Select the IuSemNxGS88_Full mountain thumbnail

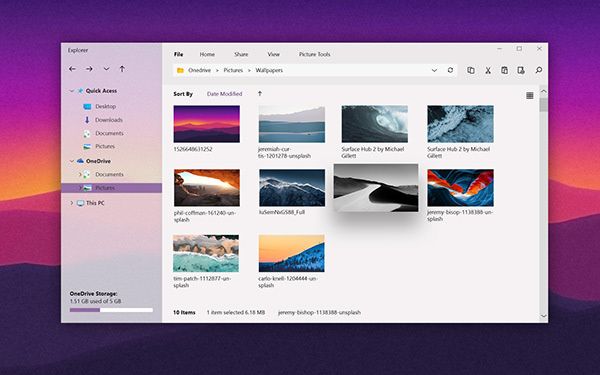tap(292, 188)
